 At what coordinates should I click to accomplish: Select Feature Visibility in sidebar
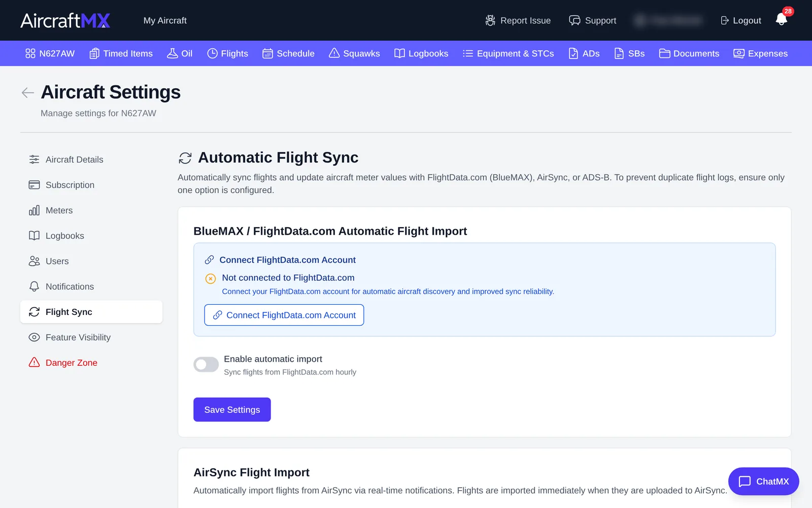91,337
